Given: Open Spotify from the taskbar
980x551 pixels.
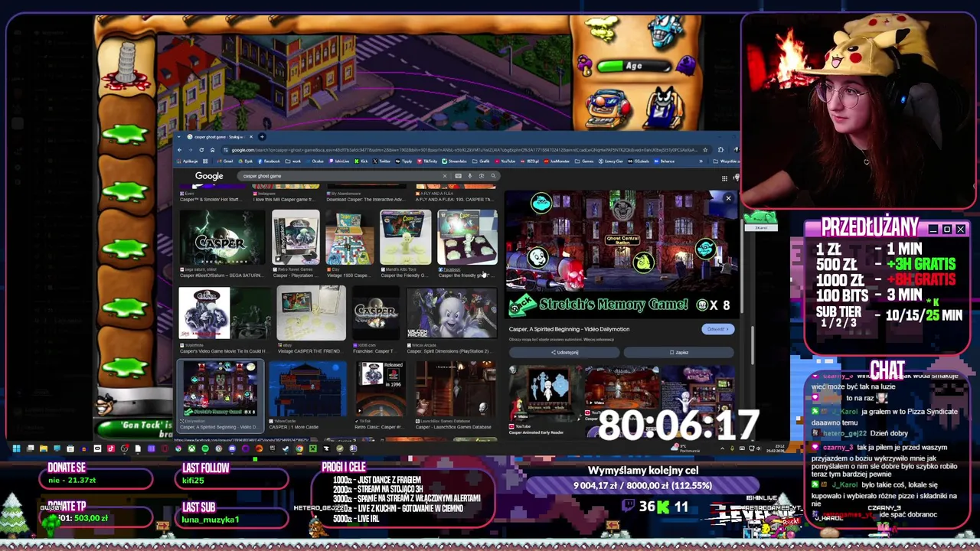Looking at the screenshot, I should (205, 448).
